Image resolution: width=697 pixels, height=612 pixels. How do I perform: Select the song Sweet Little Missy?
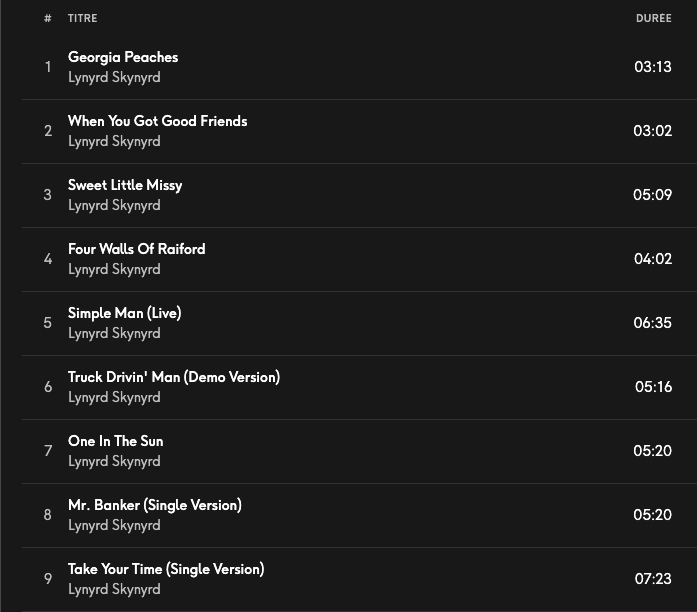click(125, 185)
